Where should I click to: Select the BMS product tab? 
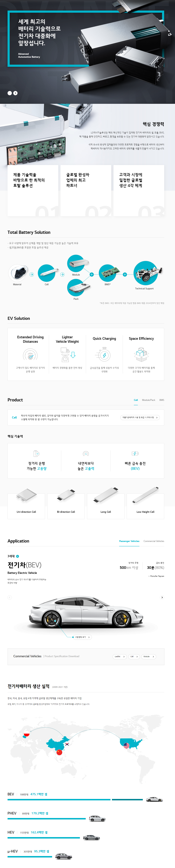pyautogui.click(x=162, y=400)
